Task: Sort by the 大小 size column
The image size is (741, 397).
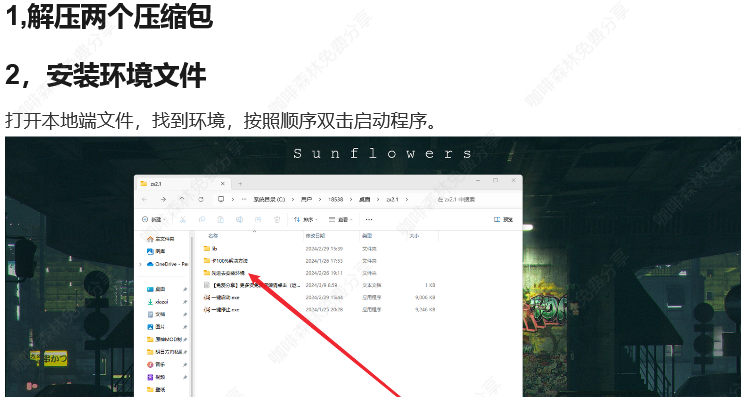Action: pos(414,235)
